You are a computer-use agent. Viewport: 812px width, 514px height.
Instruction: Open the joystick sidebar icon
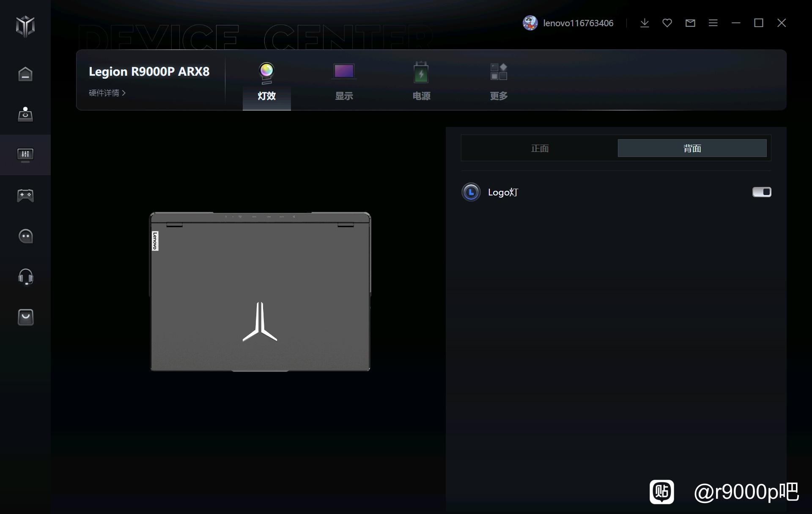click(25, 114)
